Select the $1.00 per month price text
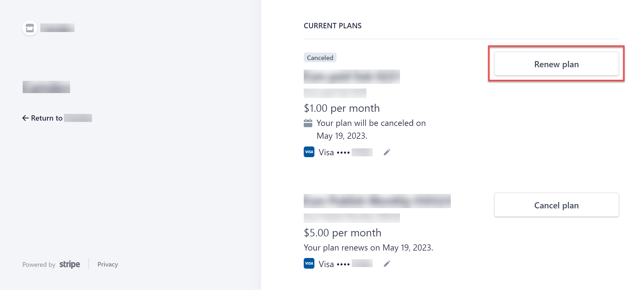The width and height of the screenshot is (644, 290). point(342,108)
